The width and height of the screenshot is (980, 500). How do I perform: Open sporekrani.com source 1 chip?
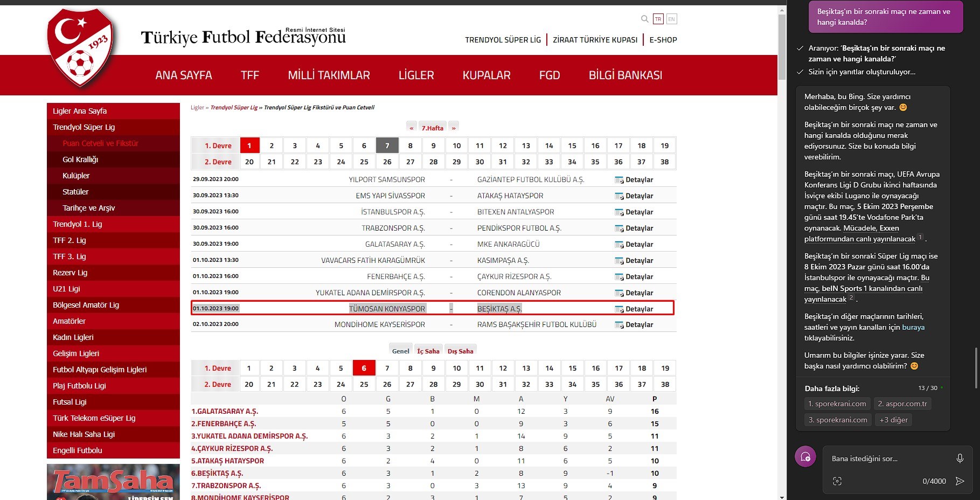837,404
